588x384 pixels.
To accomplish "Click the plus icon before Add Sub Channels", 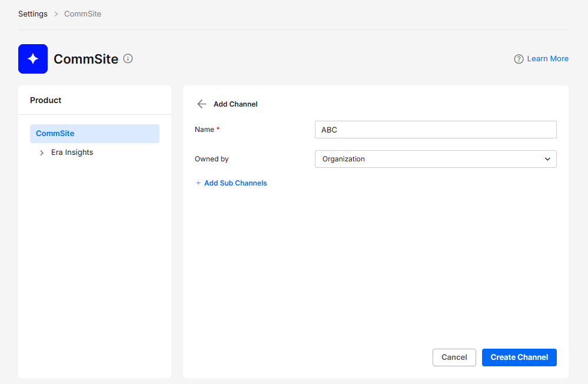I will click(198, 183).
